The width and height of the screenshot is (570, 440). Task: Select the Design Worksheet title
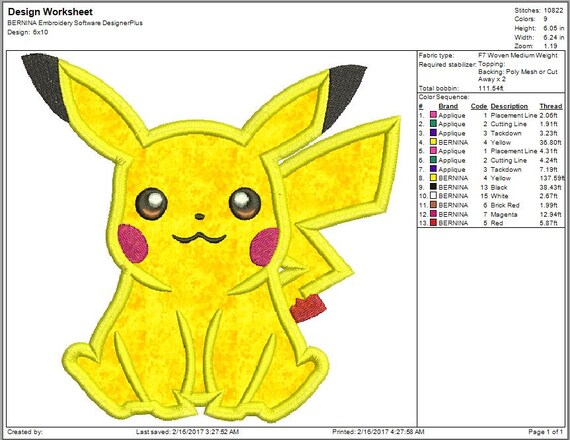(x=50, y=12)
